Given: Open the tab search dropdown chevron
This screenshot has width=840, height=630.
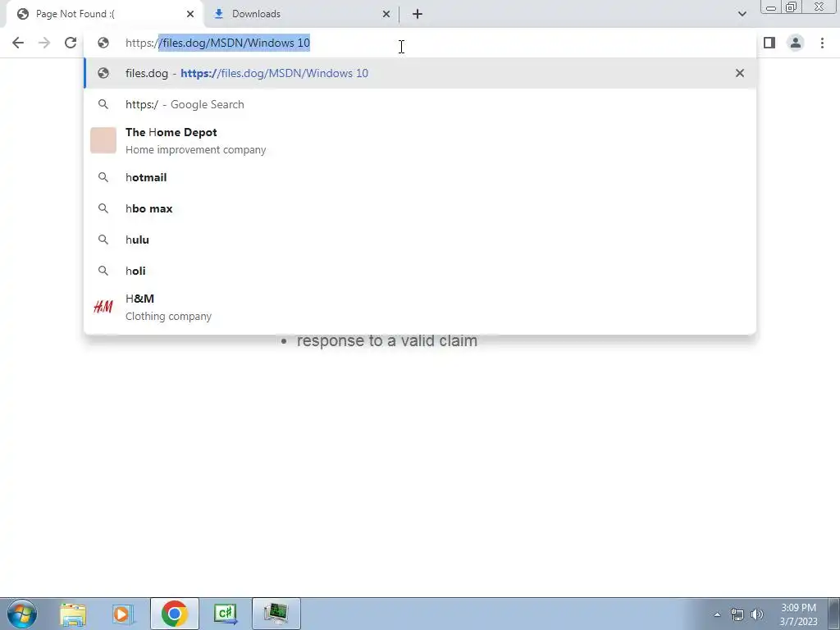Looking at the screenshot, I should pos(742,15).
